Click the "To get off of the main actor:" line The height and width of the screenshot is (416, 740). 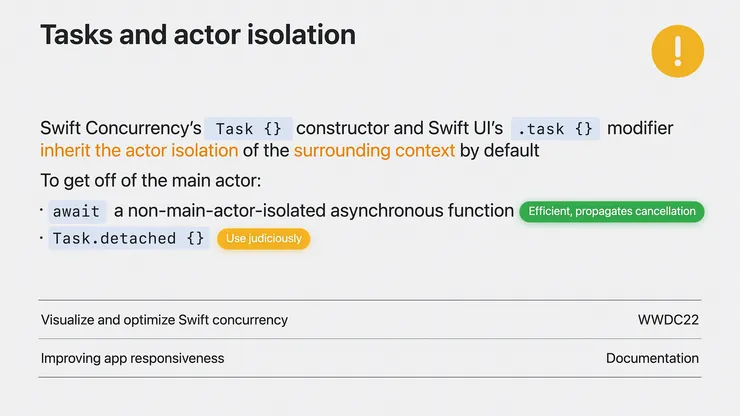pos(143,182)
